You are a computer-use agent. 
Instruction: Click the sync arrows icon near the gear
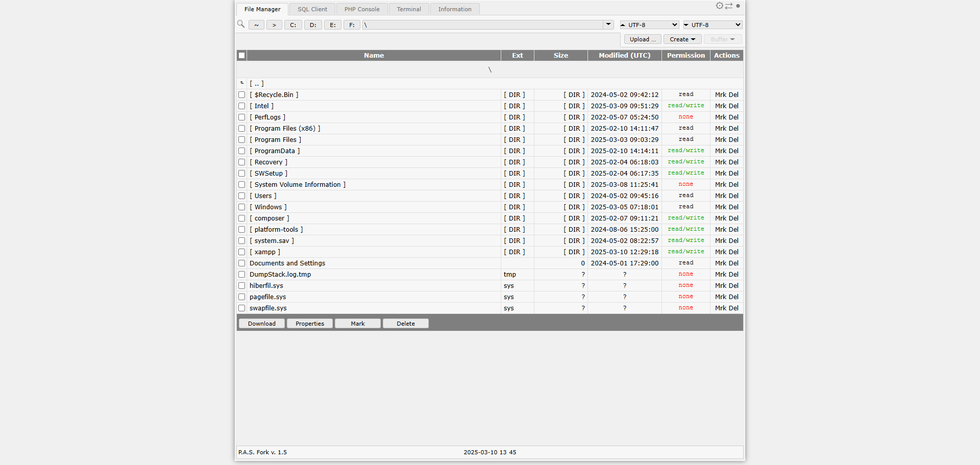(728, 6)
